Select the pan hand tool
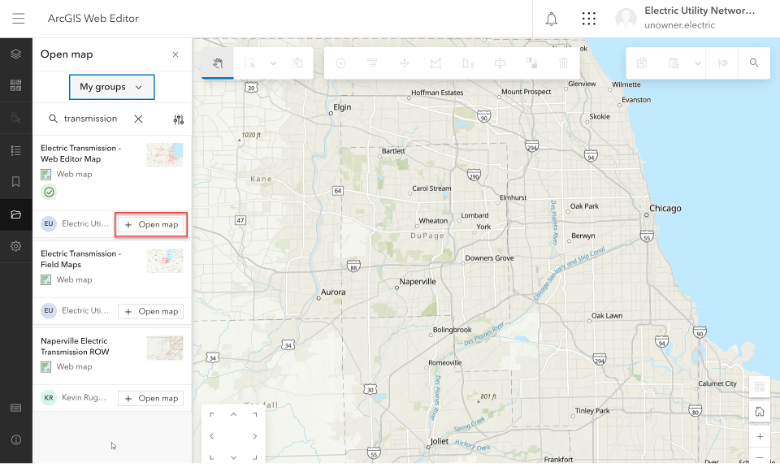The width and height of the screenshot is (780, 465). 217,63
